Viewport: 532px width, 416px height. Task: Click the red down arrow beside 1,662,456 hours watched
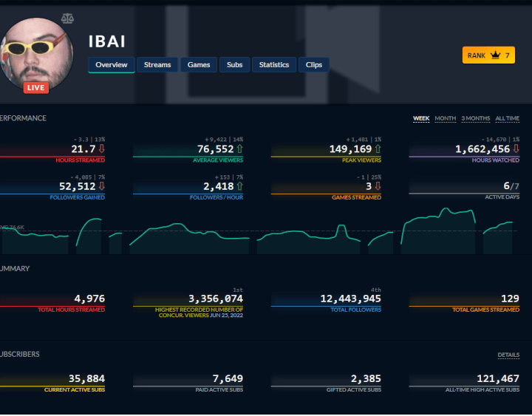point(516,149)
